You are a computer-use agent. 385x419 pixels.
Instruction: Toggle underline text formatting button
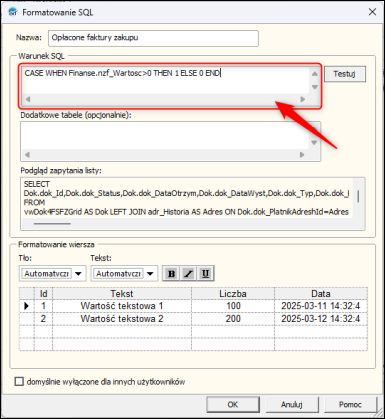click(x=205, y=274)
